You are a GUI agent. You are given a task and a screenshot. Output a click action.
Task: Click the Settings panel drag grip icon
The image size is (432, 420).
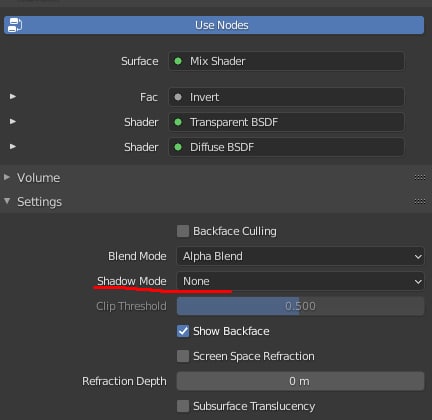click(x=419, y=201)
